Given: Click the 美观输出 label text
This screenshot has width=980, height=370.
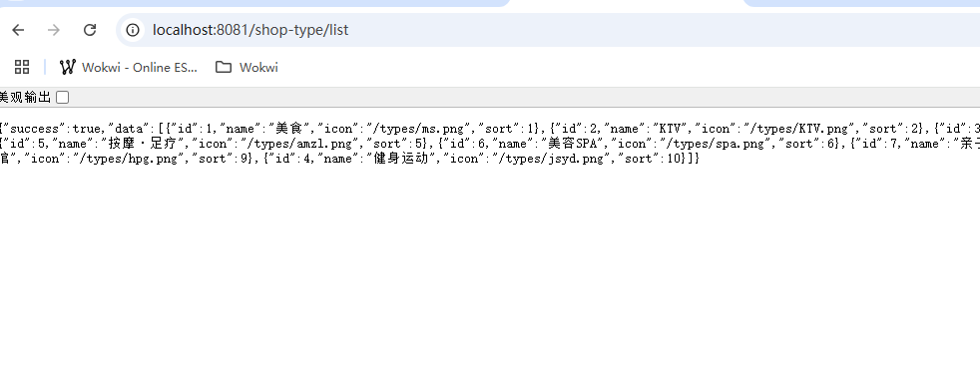Looking at the screenshot, I should tap(25, 97).
